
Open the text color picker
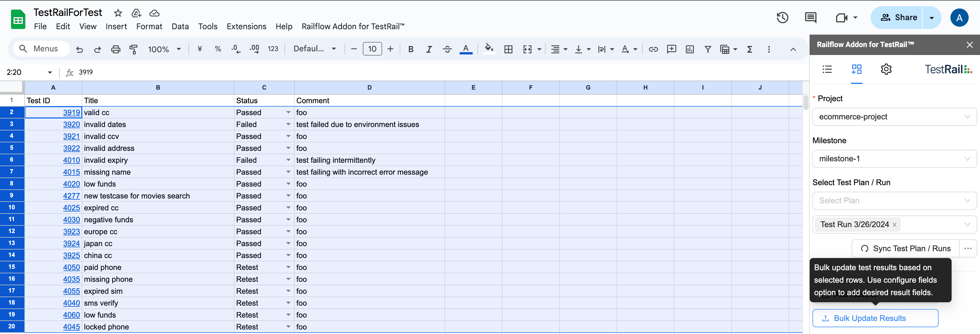tap(466, 49)
